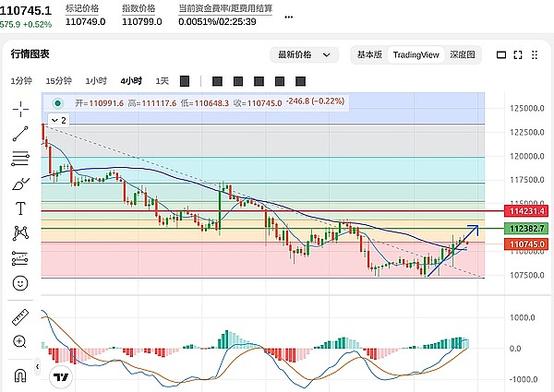The image size is (554, 392).
Task: Switch to the 深度图 depth chart tab
Action: [x=462, y=54]
